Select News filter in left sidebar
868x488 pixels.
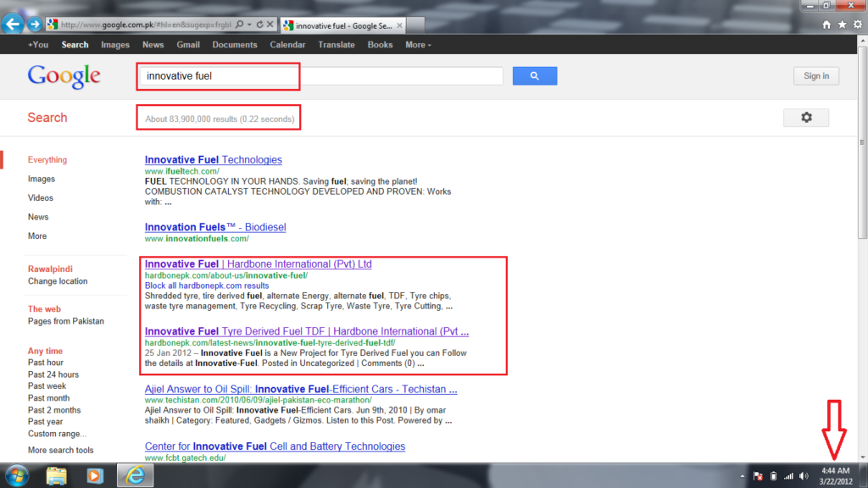click(38, 217)
